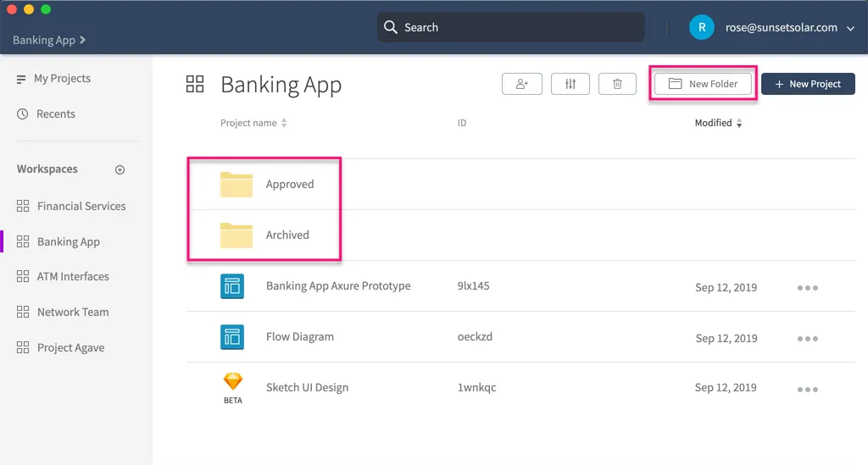
Task: Click the Archived folder icon
Action: (236, 235)
